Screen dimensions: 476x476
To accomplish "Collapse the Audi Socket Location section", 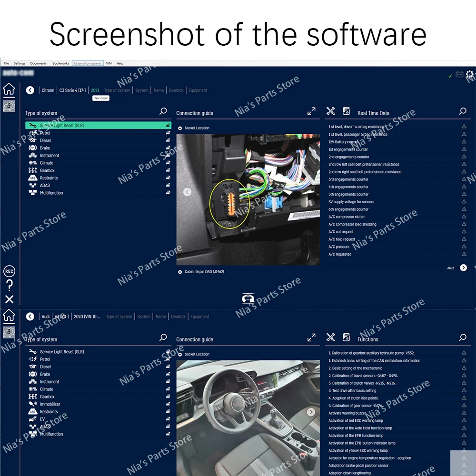I will tap(180, 354).
